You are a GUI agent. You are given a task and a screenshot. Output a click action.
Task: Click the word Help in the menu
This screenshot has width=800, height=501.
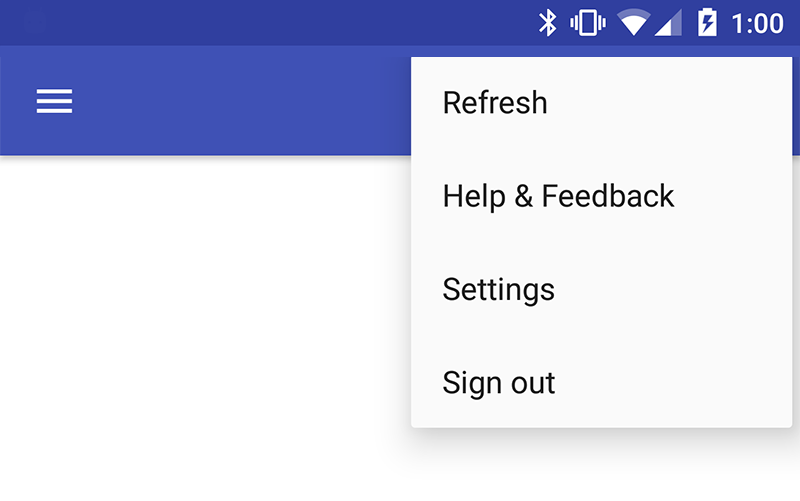point(474,196)
